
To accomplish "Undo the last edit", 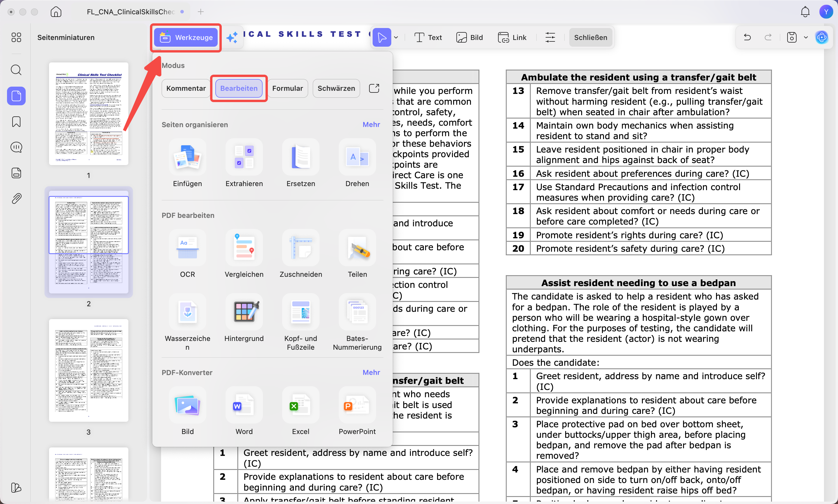I will (747, 37).
